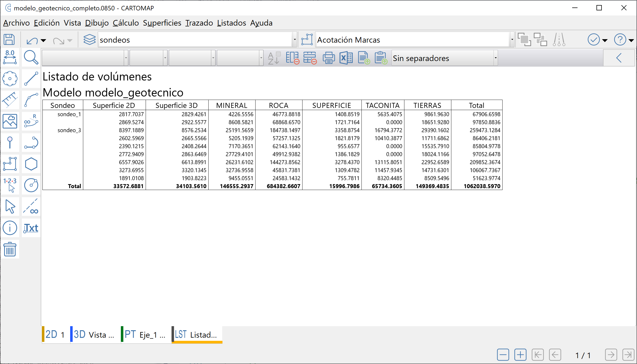Click the sort A-Z icon
Image resolution: width=637 pixels, height=364 pixels.
coord(274,58)
